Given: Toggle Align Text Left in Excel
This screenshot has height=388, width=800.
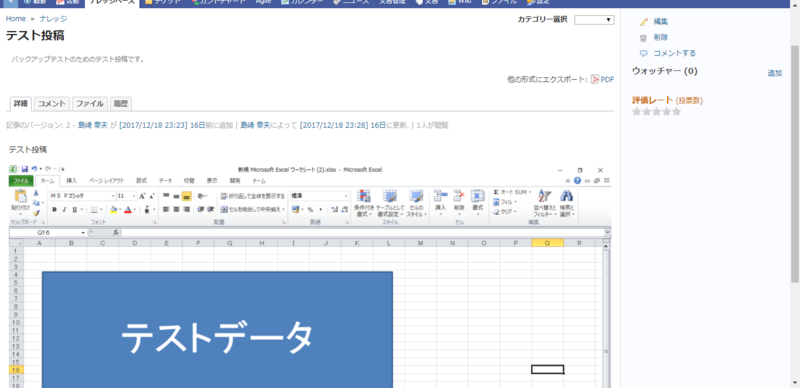Looking at the screenshot, I should click(x=166, y=209).
